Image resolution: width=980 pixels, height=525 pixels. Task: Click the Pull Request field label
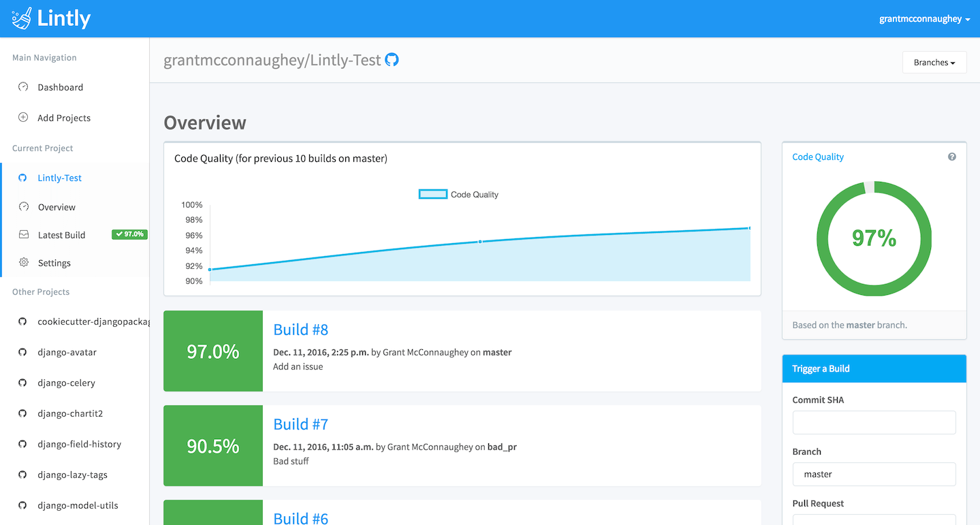[818, 504]
